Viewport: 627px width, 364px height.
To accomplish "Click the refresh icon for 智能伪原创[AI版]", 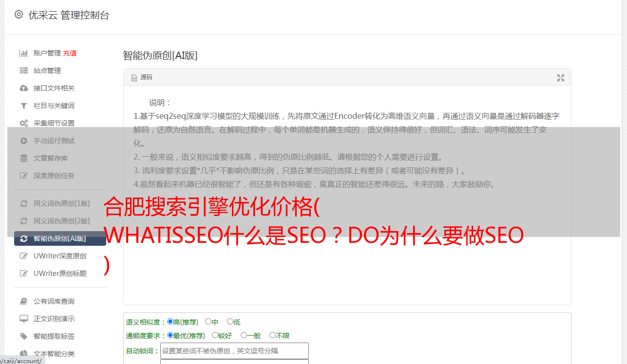I will click(x=23, y=238).
